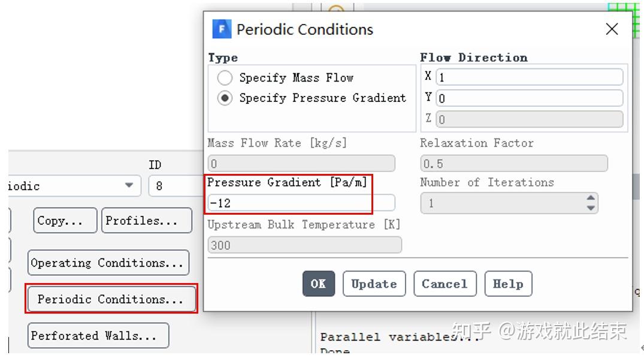Viewport: 644px width, 358px height.
Task: Decrease Number of Iterations with down arrow
Action: (x=591, y=208)
